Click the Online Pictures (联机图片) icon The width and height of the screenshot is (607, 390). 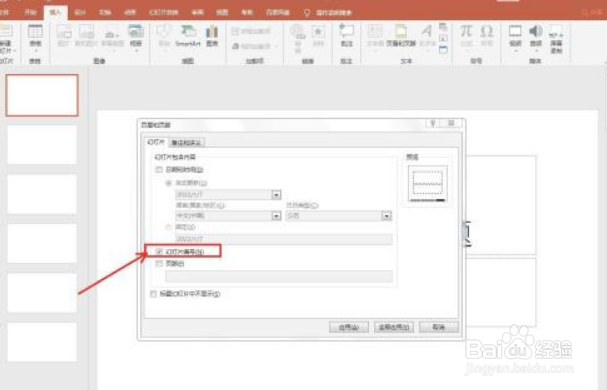tap(86, 36)
